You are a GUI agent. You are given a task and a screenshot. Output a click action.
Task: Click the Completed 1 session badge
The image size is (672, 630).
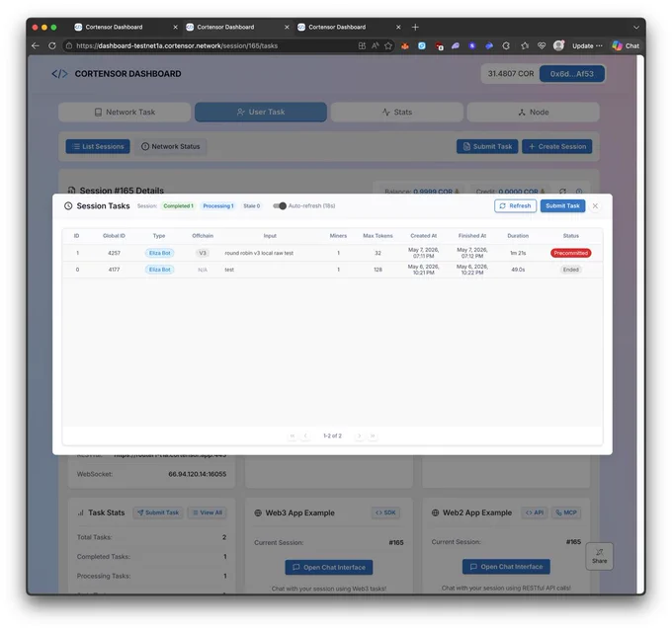click(x=178, y=206)
